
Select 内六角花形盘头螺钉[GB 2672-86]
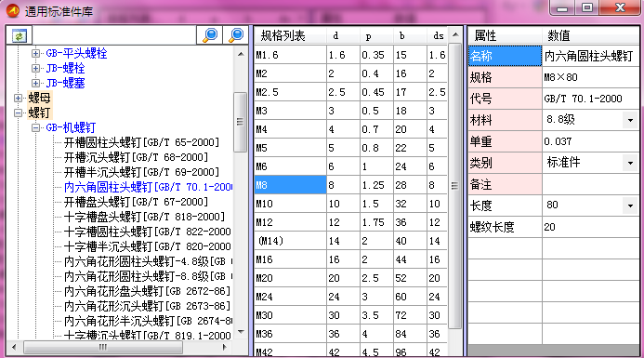[x=147, y=291]
